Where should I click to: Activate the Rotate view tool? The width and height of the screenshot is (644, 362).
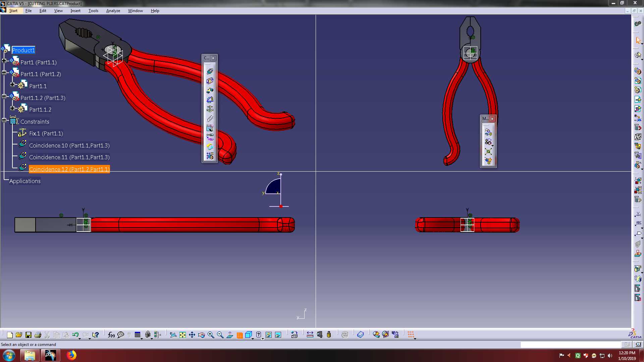coord(201,335)
